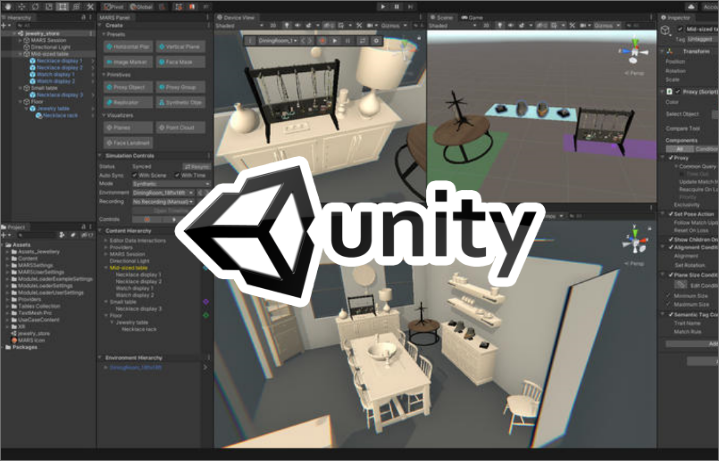
Task: Select the Rotate tool in top toolbar
Action: [35, 7]
